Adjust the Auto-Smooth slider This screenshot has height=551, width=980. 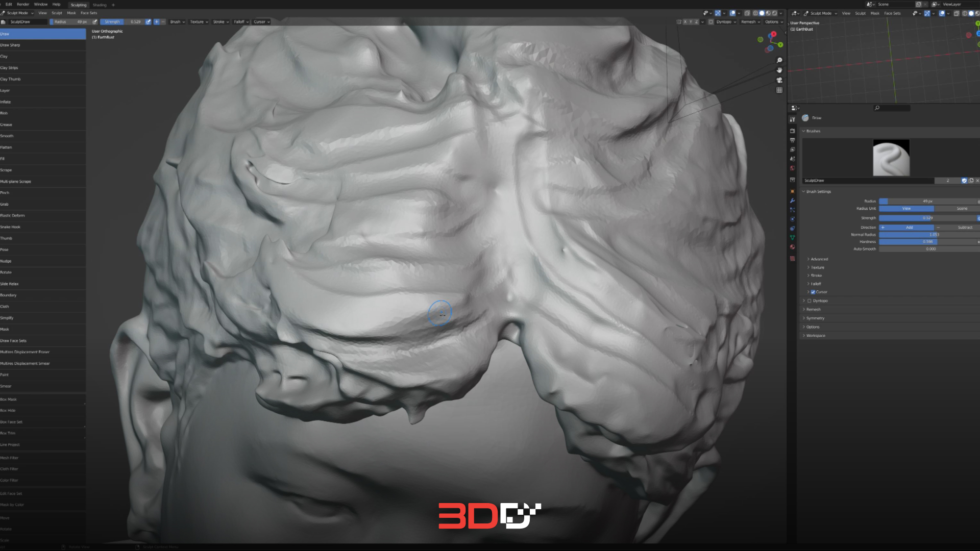pyautogui.click(x=929, y=249)
